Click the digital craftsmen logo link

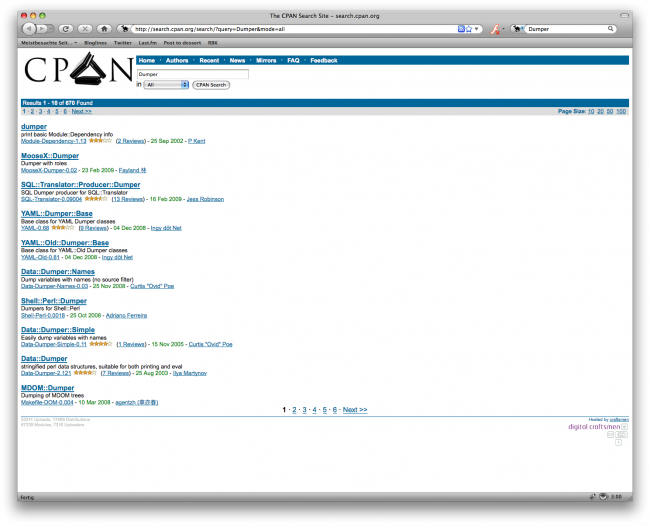coord(594,427)
